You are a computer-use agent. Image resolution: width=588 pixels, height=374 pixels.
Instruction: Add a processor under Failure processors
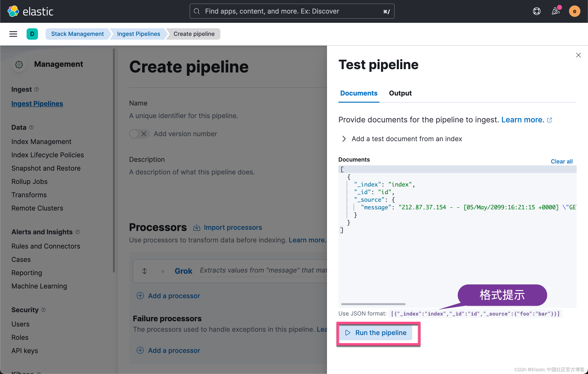pyautogui.click(x=168, y=350)
